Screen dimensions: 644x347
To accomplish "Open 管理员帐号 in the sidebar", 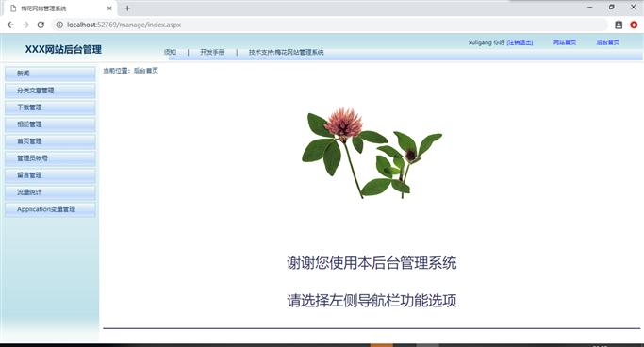I will (x=50, y=158).
